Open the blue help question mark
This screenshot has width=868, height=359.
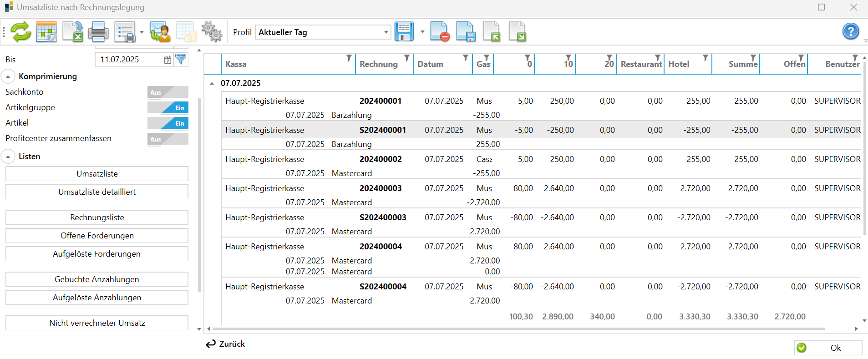851,32
